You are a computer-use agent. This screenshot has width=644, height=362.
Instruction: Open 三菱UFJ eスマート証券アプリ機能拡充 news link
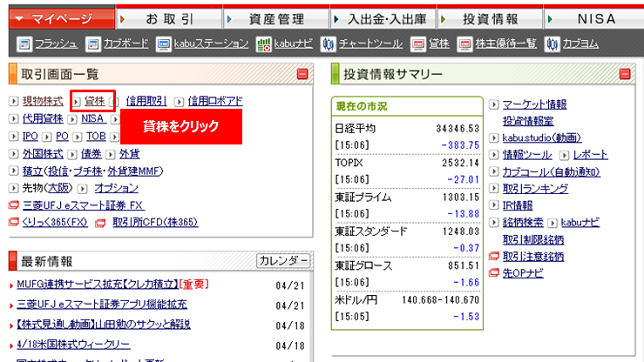tap(102, 304)
